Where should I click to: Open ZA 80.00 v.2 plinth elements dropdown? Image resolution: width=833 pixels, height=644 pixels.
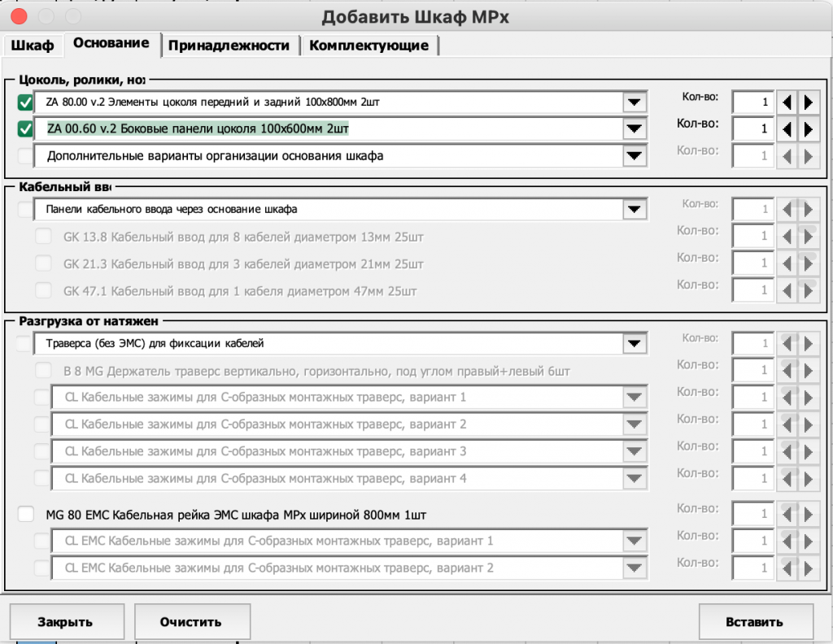point(633,102)
